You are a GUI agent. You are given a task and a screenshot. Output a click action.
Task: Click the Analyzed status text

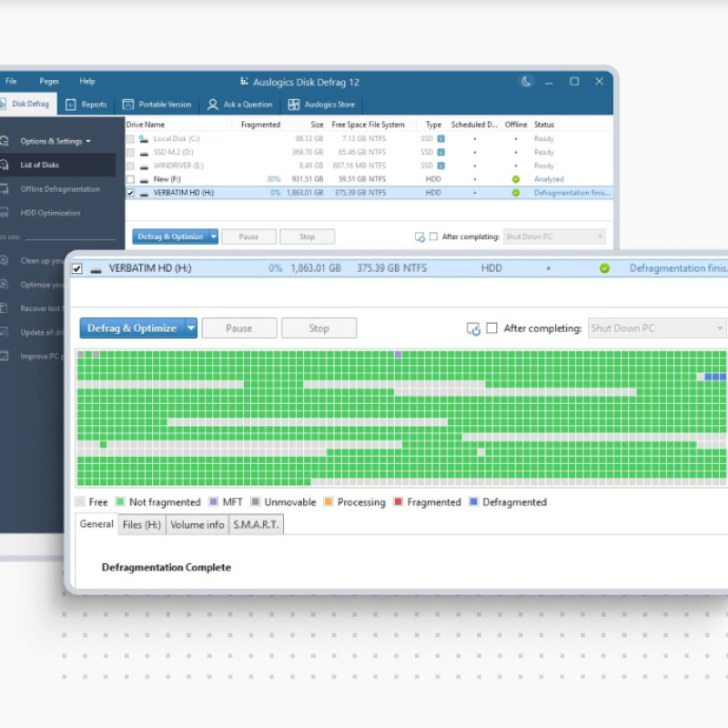pyautogui.click(x=549, y=179)
